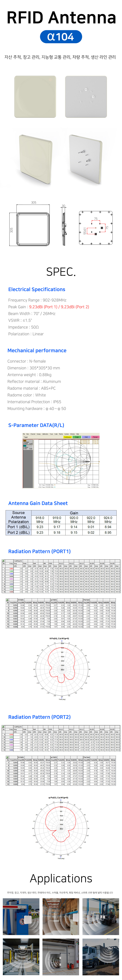Click the "918.0 MHz" column header
Screen dimensions: 122x980
tap(40, 520)
